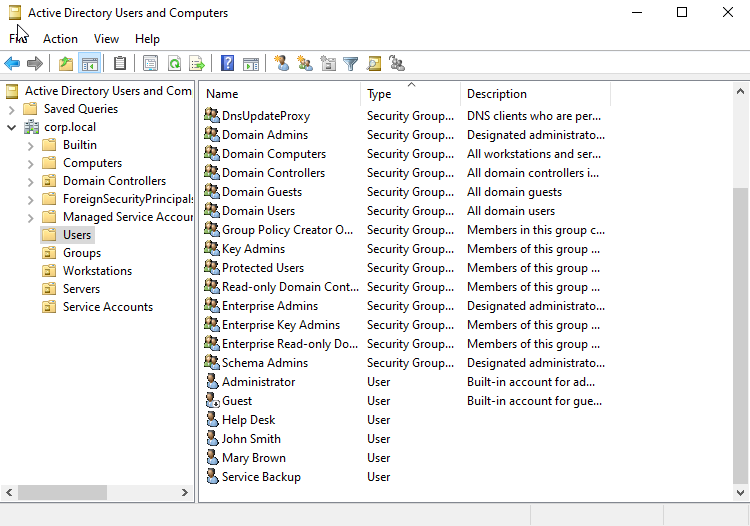This screenshot has width=750, height=526.
Task: Click tree pane scroll-right arrow
Action: [x=185, y=492]
